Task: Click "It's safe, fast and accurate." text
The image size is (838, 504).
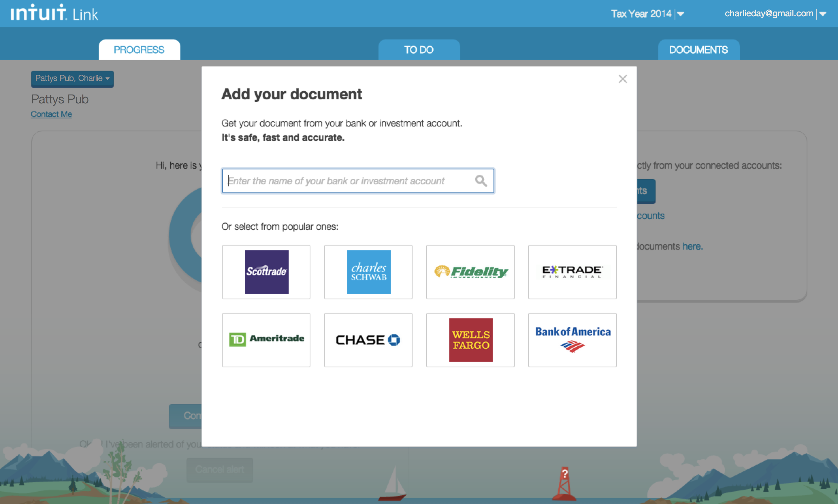Action: 283,137
